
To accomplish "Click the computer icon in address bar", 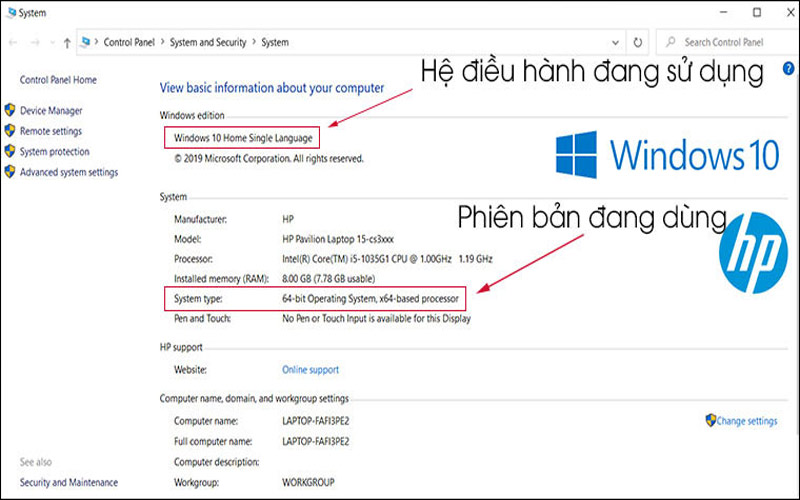I will 86,42.
